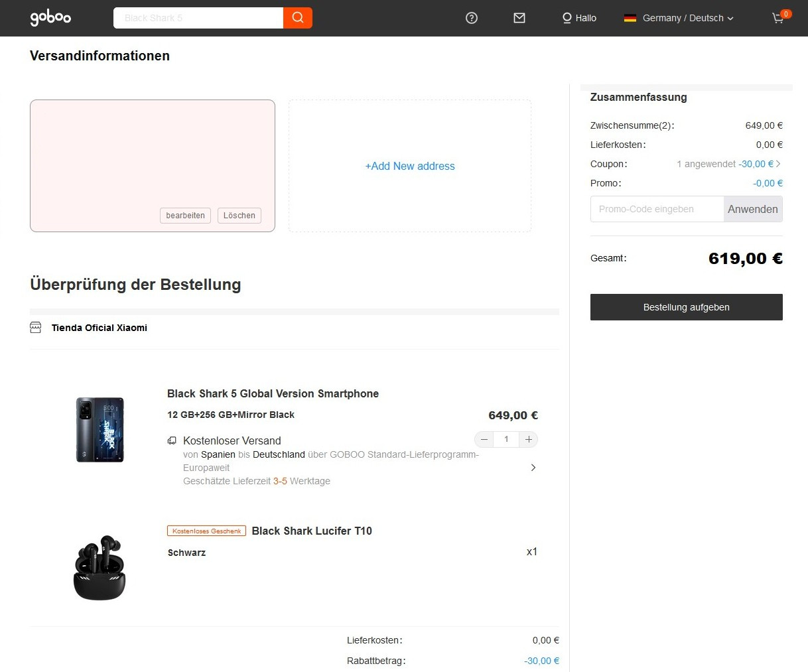Open the shopping cart icon

tap(779, 18)
